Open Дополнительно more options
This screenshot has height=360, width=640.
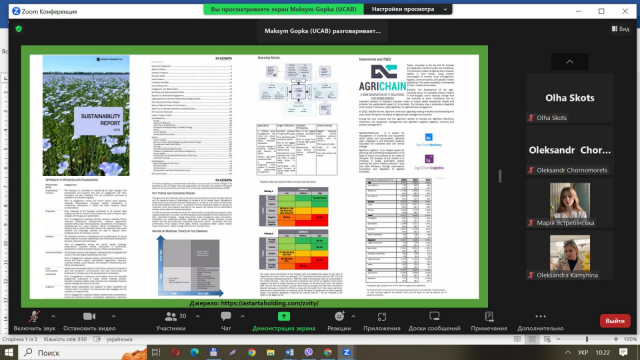[540, 321]
